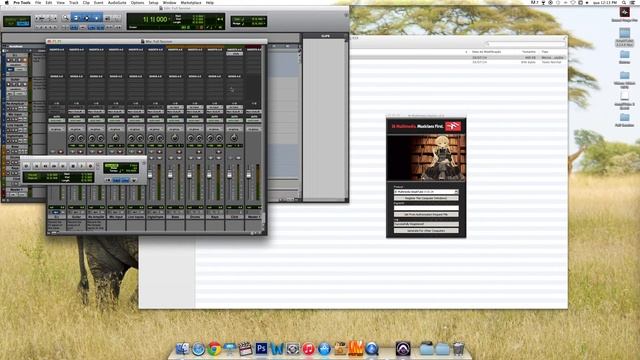Select the first file row in Finder list

point(458,58)
